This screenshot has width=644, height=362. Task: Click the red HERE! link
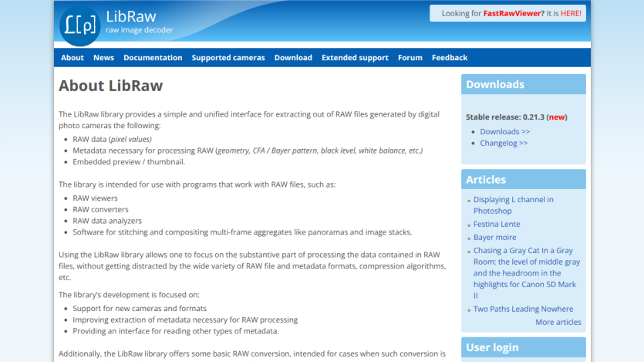pos(571,13)
